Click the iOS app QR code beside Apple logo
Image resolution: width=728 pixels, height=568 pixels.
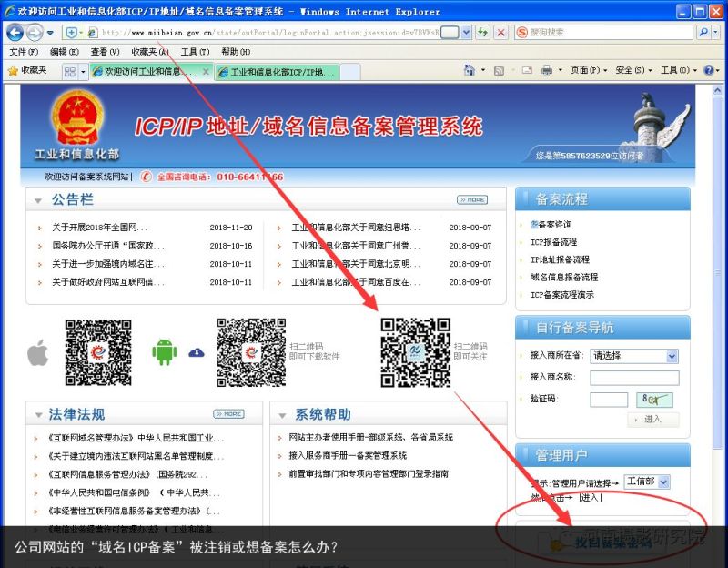(98, 352)
